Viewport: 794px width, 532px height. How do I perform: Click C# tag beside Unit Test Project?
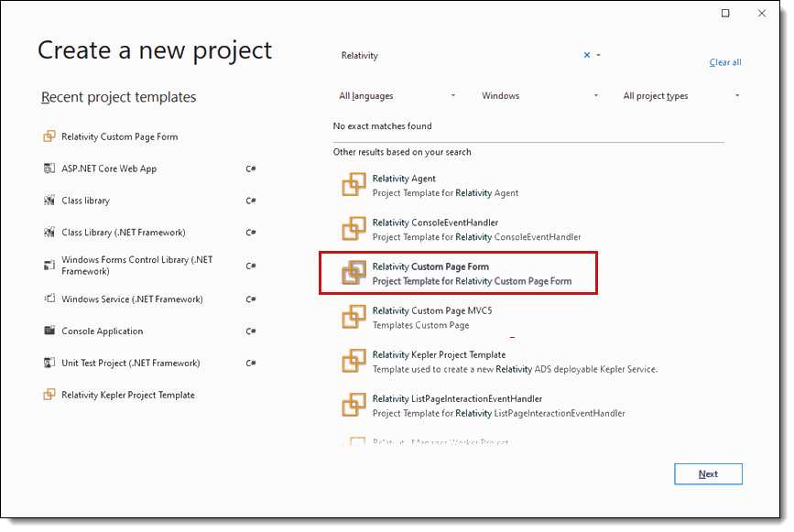coord(251,363)
